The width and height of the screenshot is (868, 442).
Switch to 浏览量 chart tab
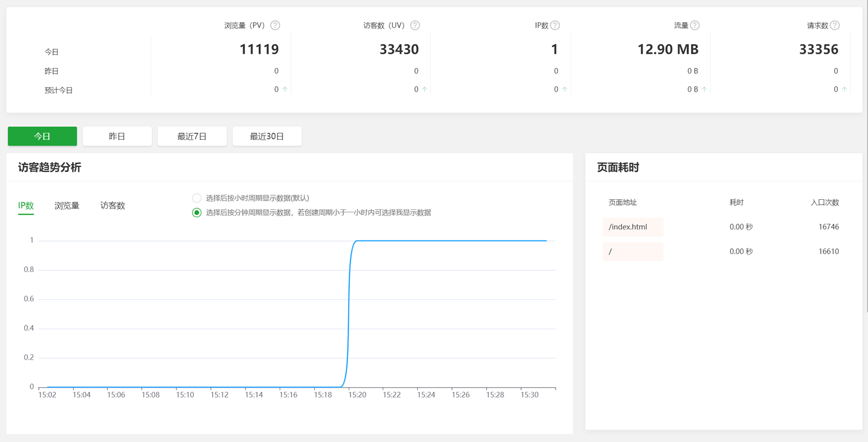(x=67, y=206)
